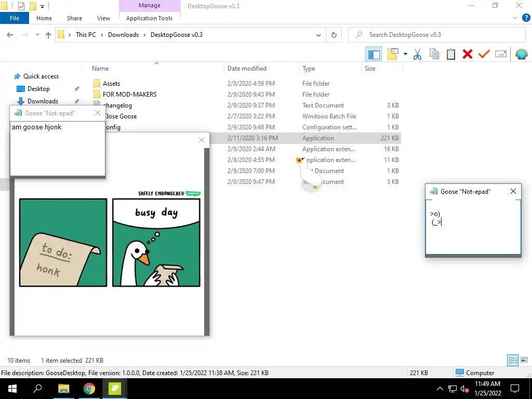Select the Application Tools tab

149,18
